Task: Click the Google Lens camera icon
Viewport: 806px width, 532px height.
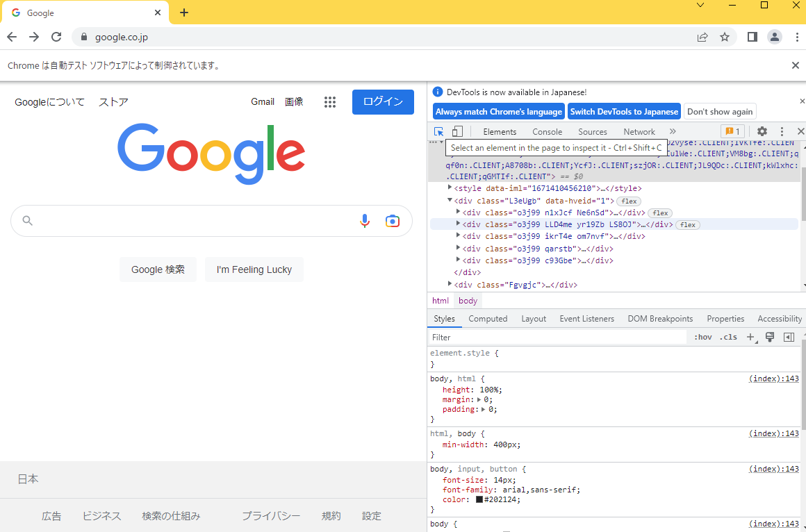Action: click(x=393, y=220)
